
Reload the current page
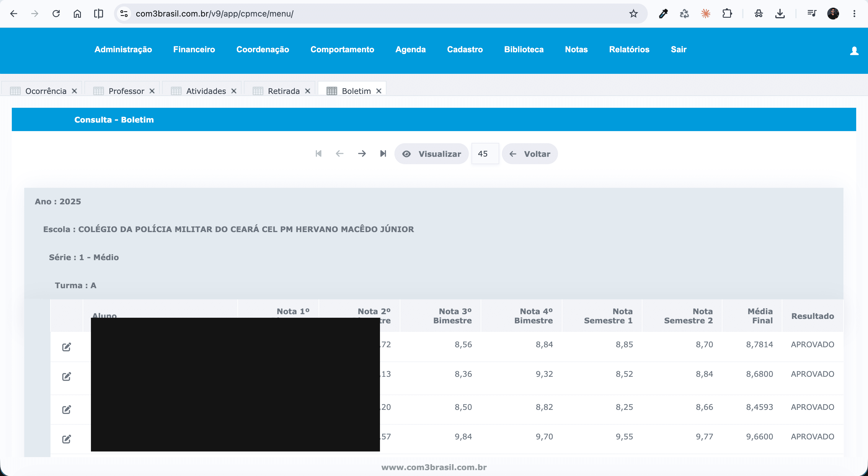point(56,14)
